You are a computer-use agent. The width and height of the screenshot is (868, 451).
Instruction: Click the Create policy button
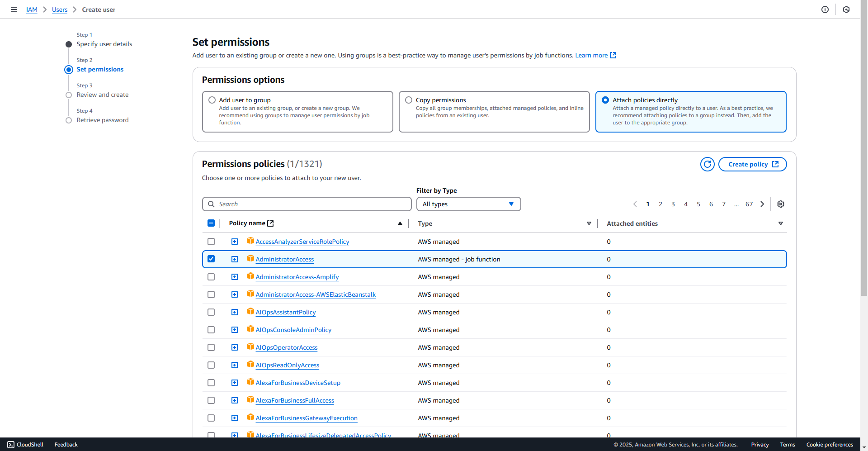[x=753, y=164]
